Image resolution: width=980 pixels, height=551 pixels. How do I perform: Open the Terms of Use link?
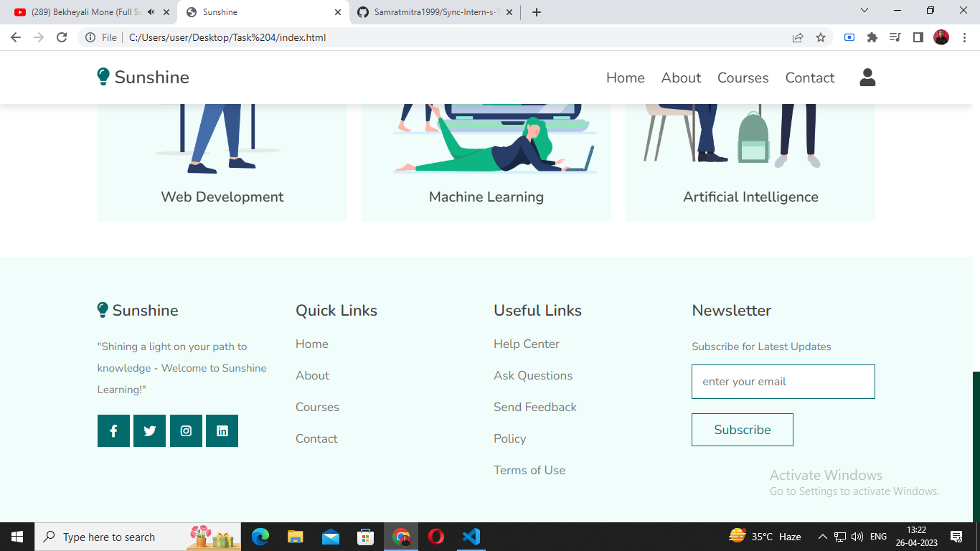click(529, 471)
